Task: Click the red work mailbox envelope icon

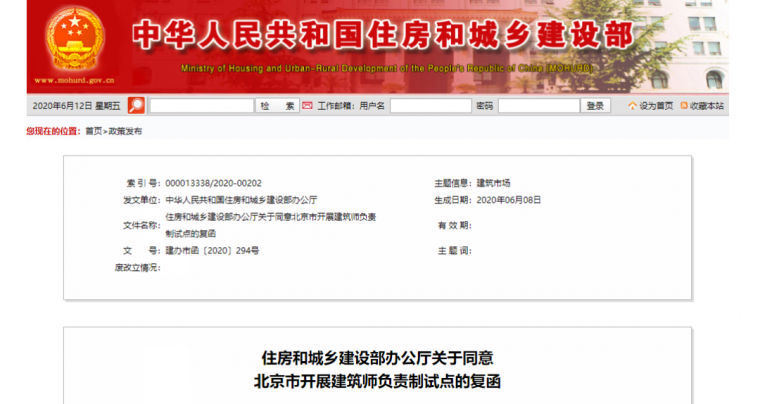Action: (309, 105)
